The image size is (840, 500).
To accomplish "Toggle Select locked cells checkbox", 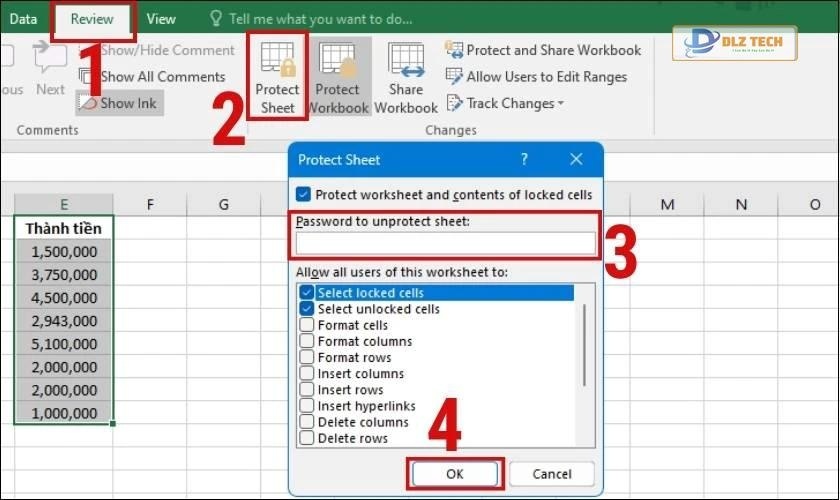I will pos(306,293).
